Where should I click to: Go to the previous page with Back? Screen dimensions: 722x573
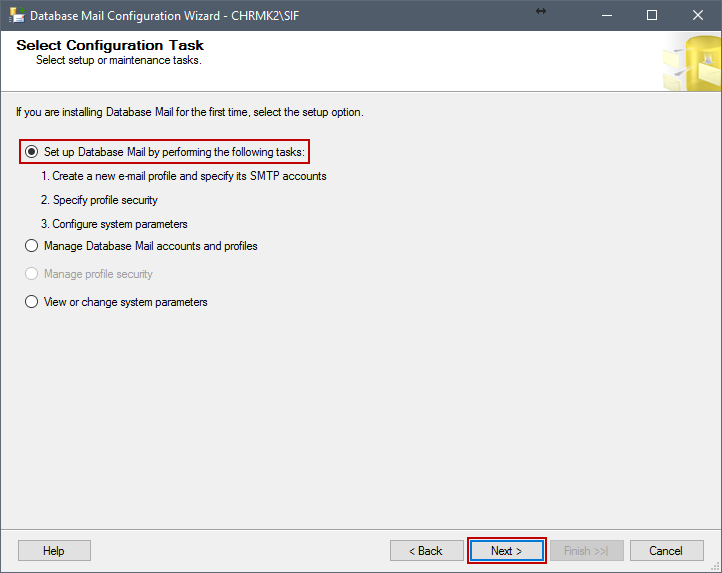click(x=426, y=550)
